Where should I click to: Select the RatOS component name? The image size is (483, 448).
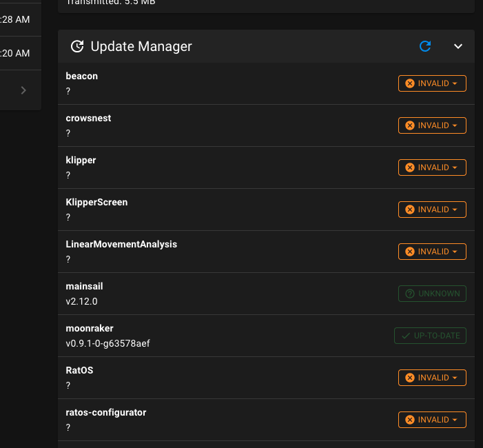click(x=79, y=370)
